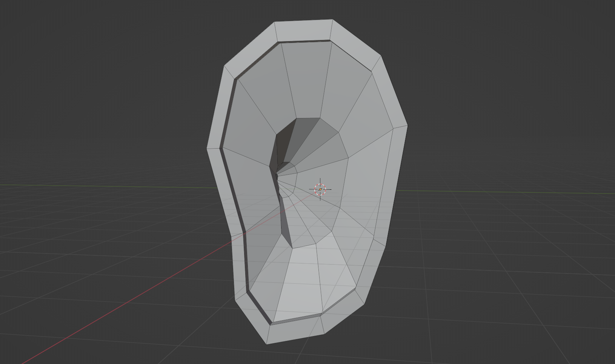Click the rightmost corner vertex of the ear
615x364 pixels.
click(x=407, y=126)
